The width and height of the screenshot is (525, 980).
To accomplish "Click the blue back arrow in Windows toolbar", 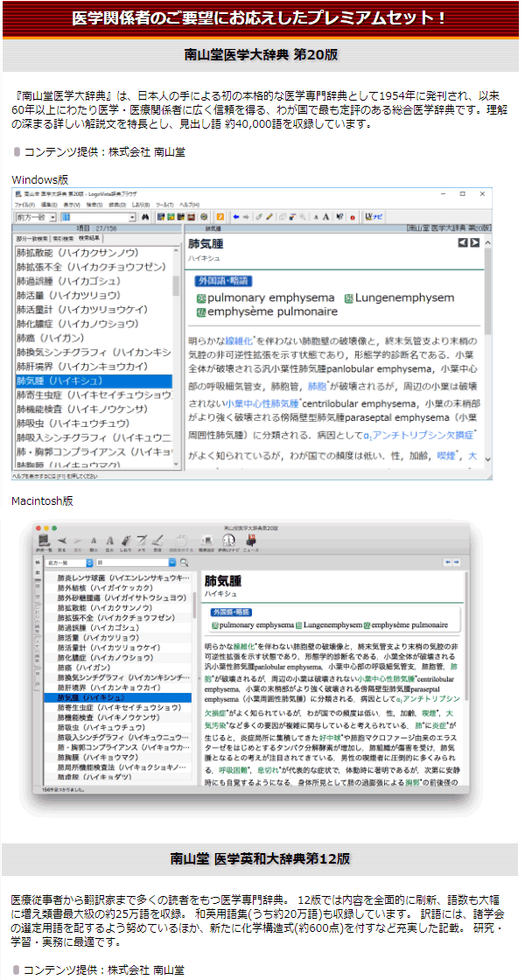I will coord(236,217).
